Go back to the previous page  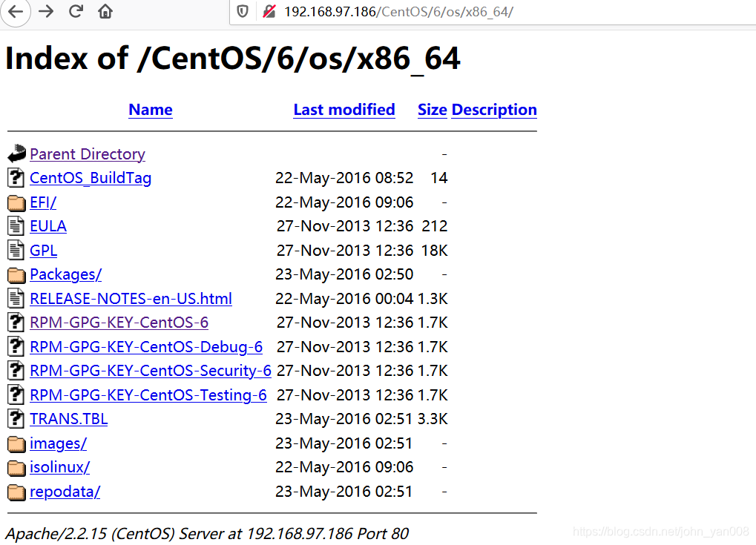pyautogui.click(x=16, y=11)
